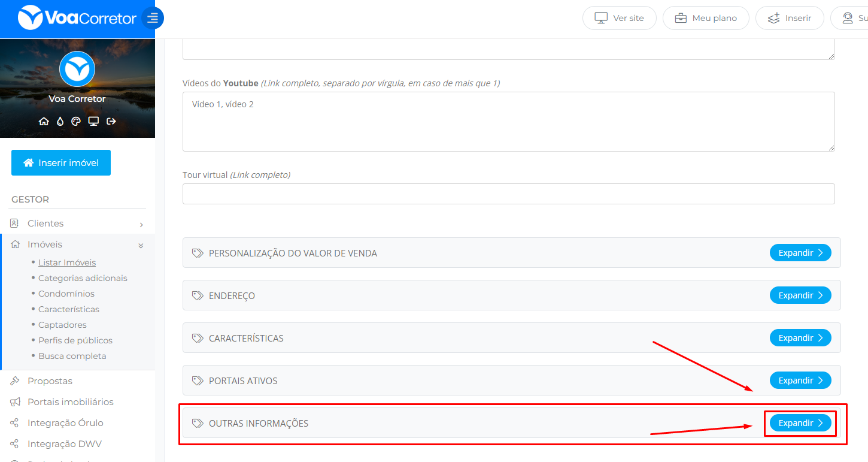Focus the Tour virtual link field
868x462 pixels.
(x=508, y=194)
